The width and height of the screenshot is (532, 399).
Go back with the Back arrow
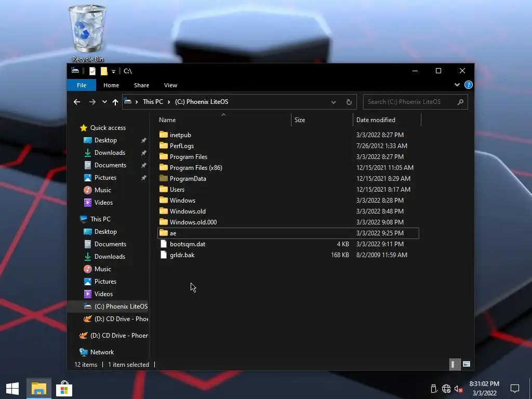(77, 102)
